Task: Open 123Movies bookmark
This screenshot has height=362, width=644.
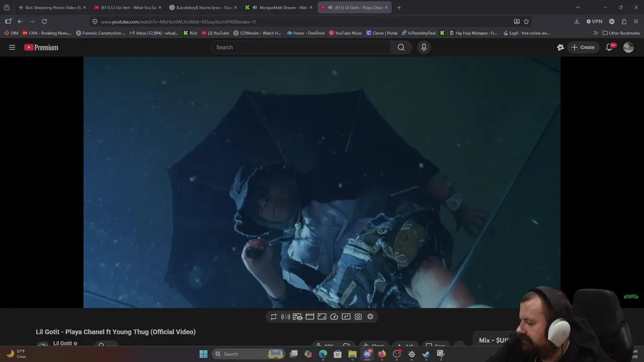Action: coord(257,33)
